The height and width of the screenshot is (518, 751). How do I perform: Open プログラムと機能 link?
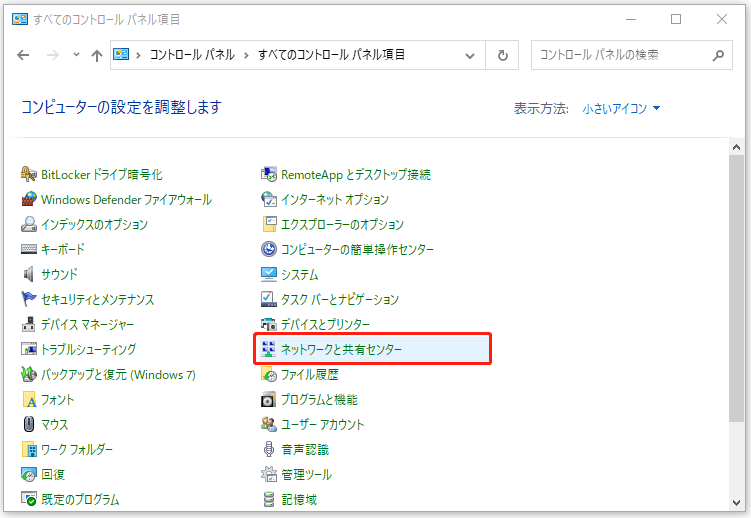(319, 400)
